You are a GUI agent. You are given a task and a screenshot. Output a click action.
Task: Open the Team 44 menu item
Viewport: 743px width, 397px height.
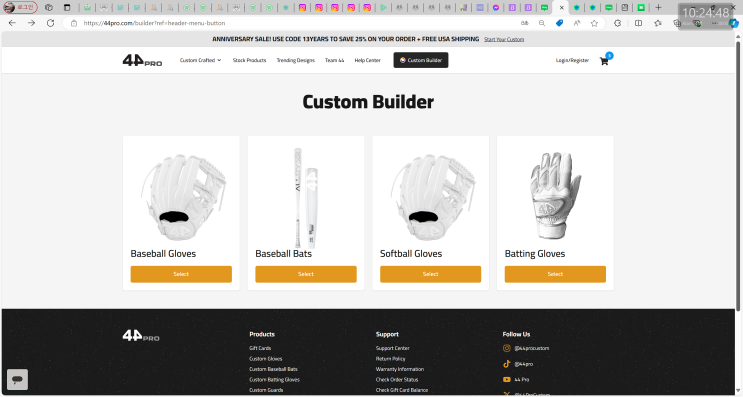point(335,60)
